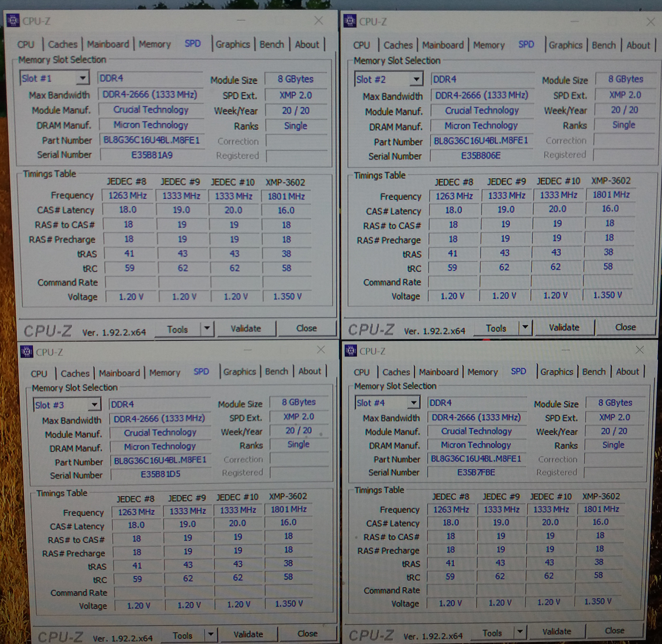Open Graphics tab in Slot #4 window
The width and height of the screenshot is (662, 644).
pos(557,372)
